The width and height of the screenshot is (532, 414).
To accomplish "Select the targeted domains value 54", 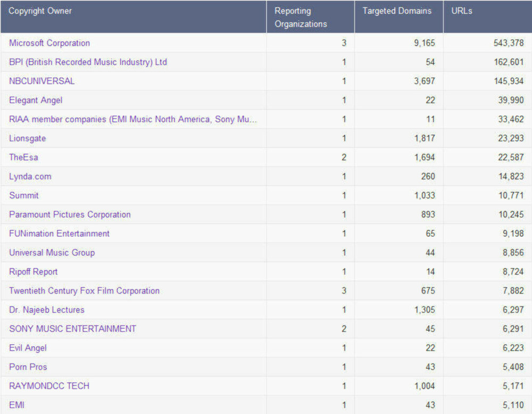I will [430, 62].
